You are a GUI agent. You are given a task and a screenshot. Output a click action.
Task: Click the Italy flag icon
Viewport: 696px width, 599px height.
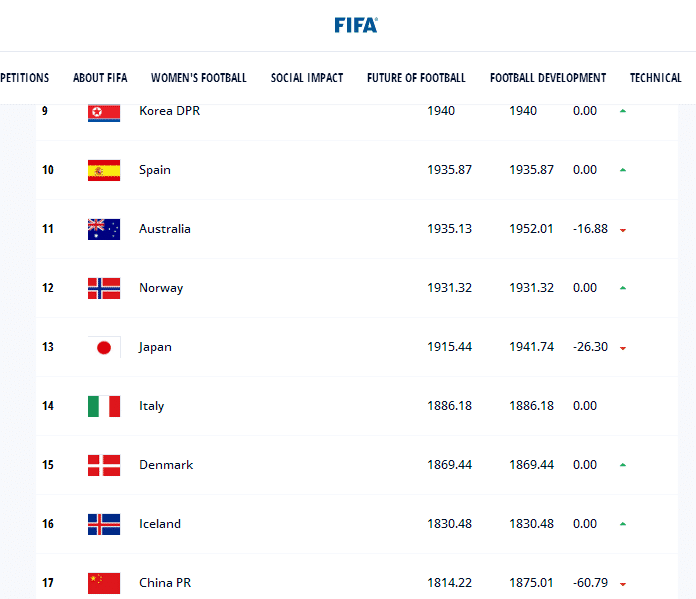[x=104, y=406]
